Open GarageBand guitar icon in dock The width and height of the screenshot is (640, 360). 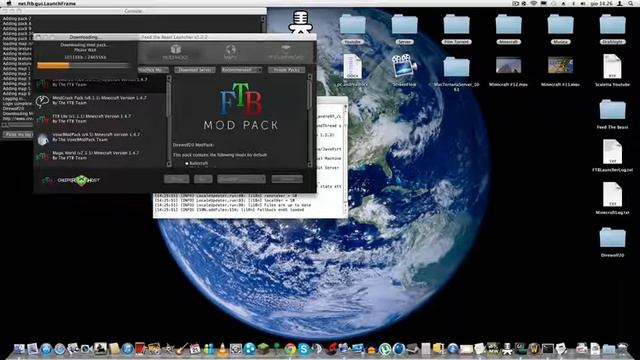(x=182, y=349)
